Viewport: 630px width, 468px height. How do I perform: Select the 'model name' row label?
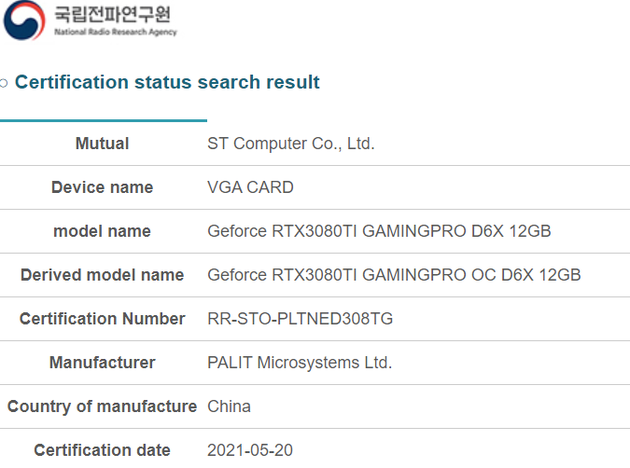pos(102,231)
